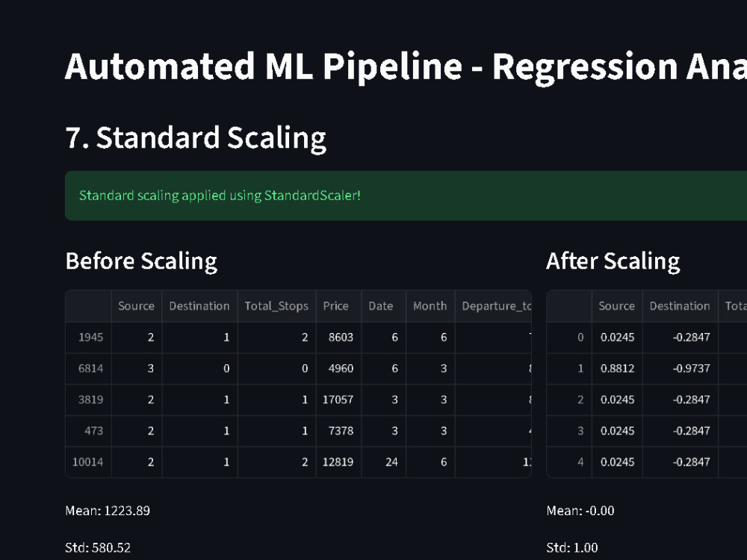Screen dimensions: 747x560
Task: Select row index 3819 cell
Action: pos(89,400)
